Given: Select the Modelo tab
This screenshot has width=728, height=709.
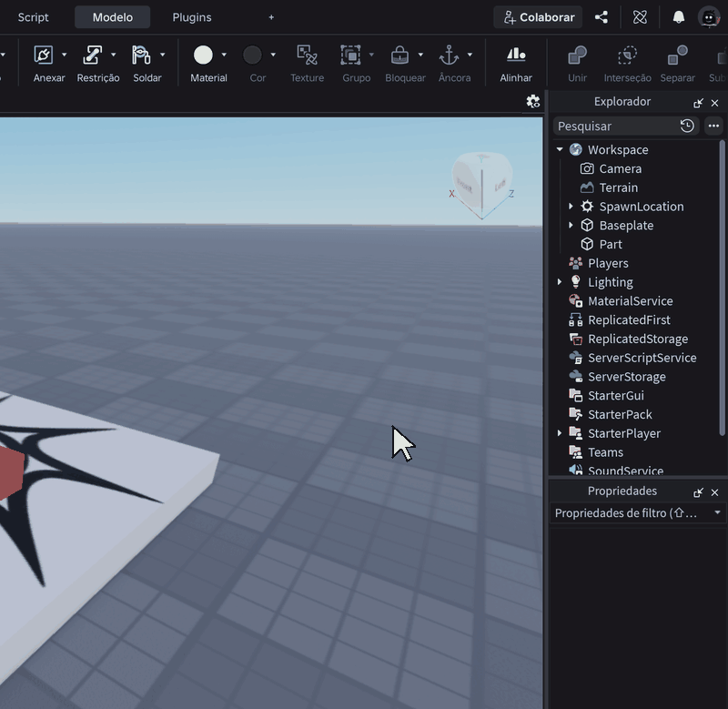Looking at the screenshot, I should pos(112,17).
